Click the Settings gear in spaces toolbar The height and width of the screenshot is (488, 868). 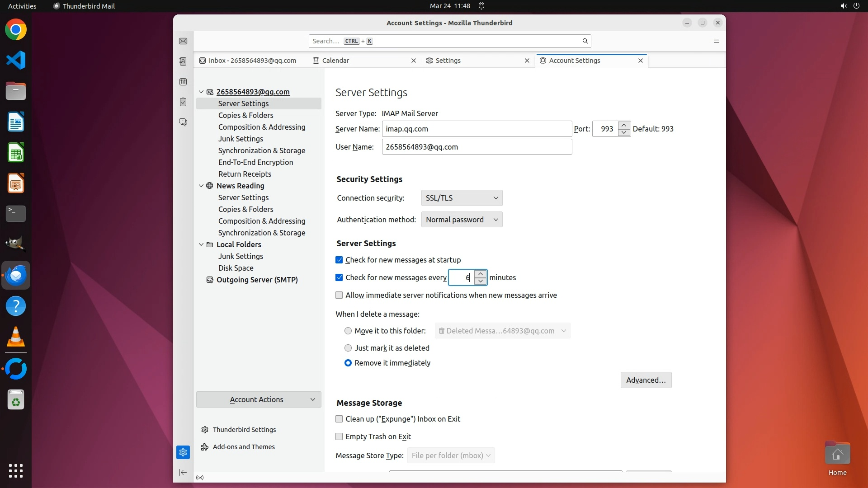pos(183,452)
